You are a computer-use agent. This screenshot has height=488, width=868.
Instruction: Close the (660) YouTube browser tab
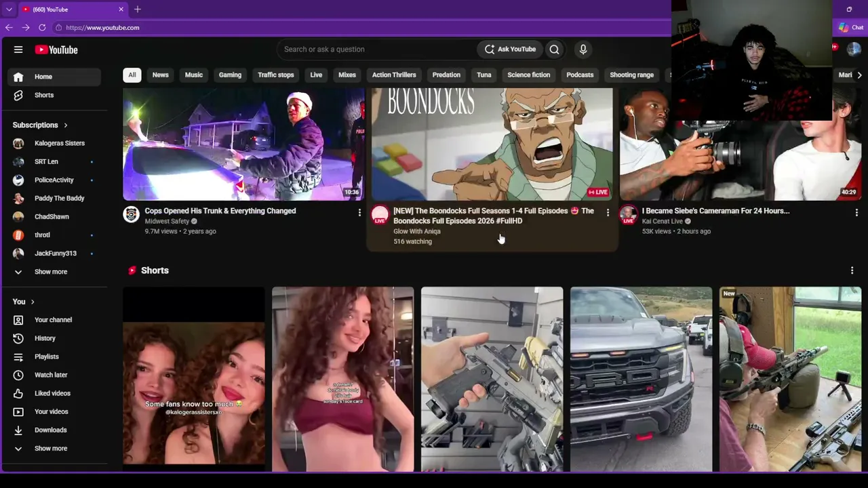click(x=121, y=9)
